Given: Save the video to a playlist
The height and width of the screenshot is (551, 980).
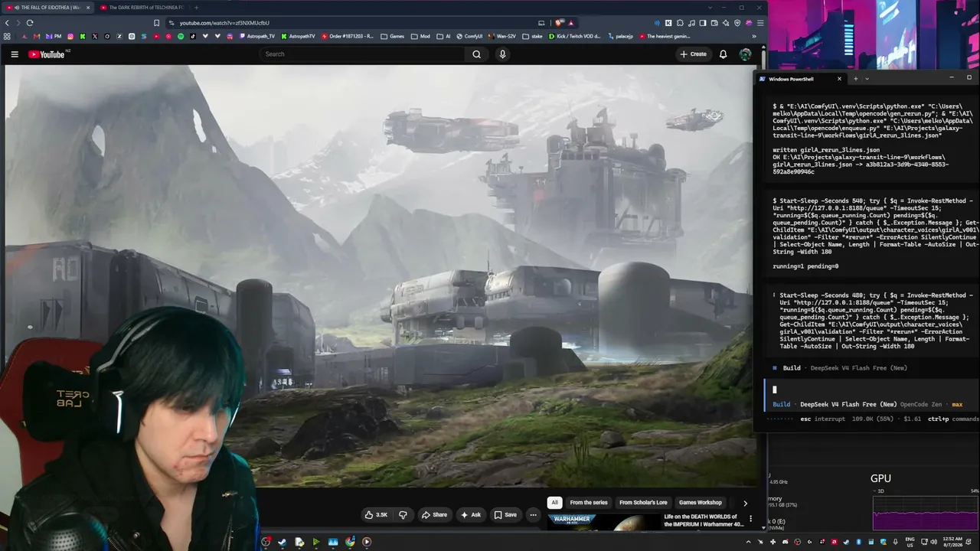Looking at the screenshot, I should [x=505, y=515].
